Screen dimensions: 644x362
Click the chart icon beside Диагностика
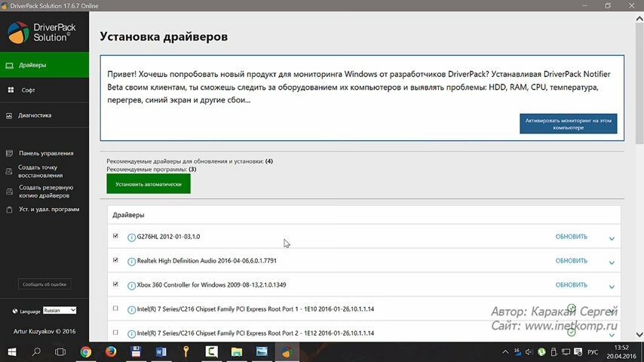click(9, 116)
